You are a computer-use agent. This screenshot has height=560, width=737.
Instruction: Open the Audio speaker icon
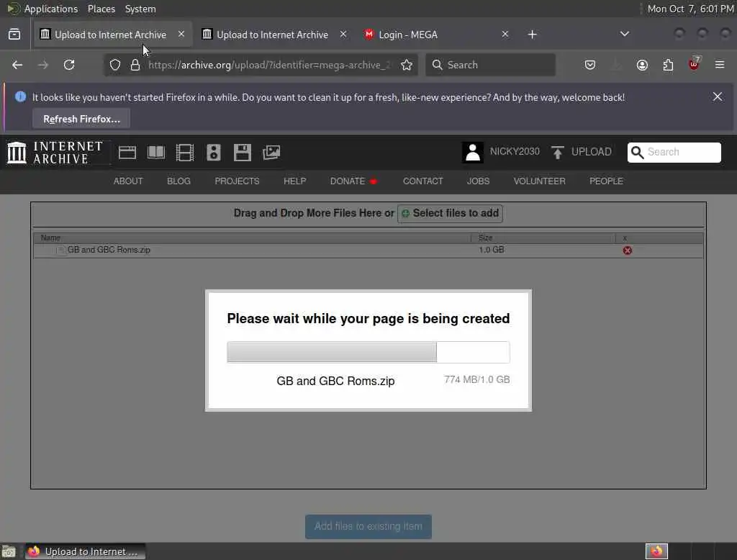[x=213, y=153]
